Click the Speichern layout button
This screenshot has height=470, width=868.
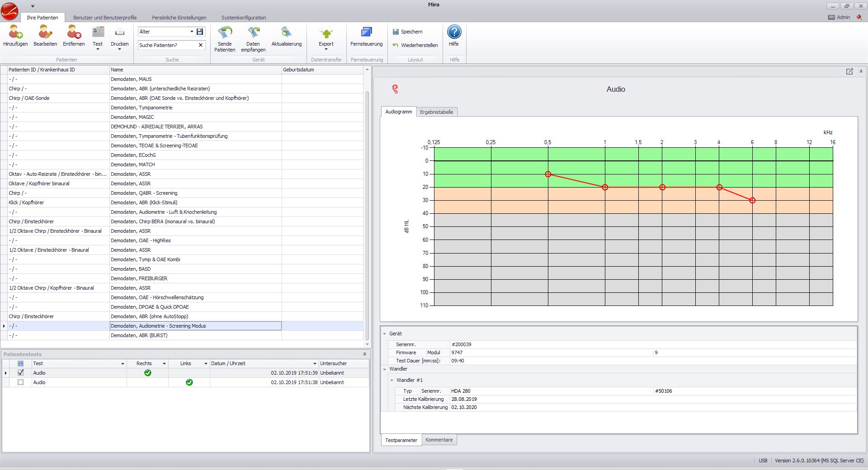coord(408,32)
